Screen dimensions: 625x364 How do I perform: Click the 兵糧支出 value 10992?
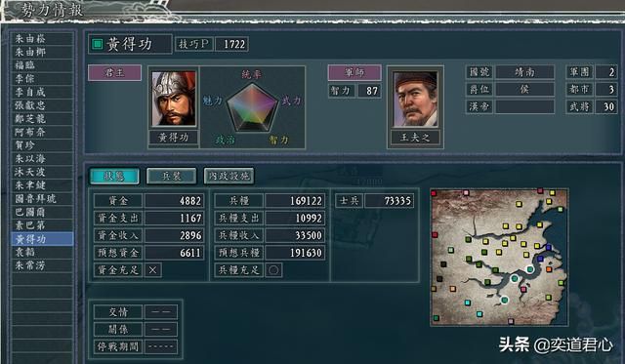295,218
